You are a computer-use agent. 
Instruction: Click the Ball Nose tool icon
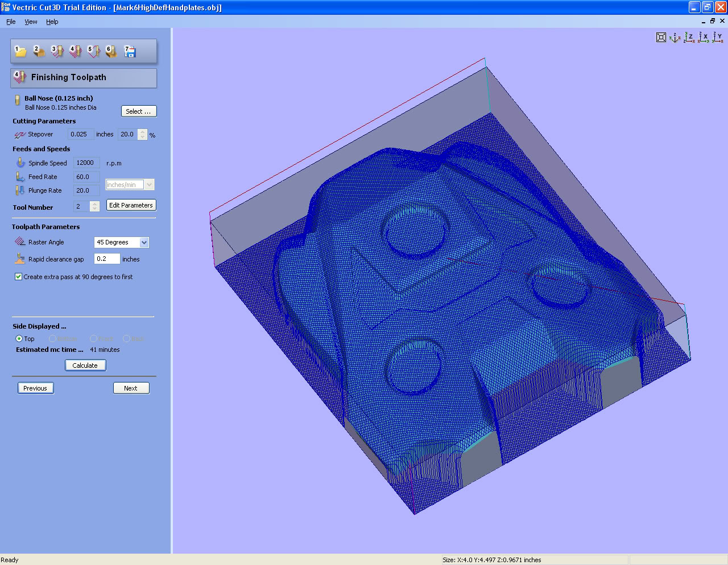tap(17, 101)
